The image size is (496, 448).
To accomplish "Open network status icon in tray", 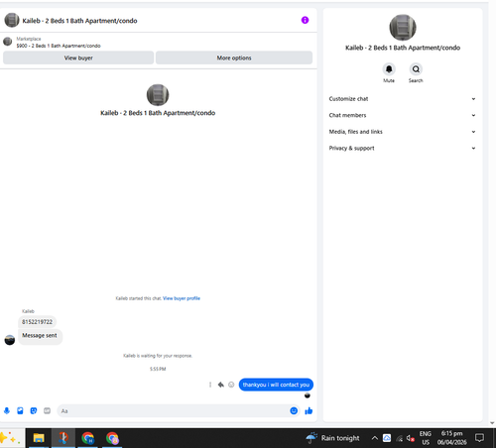I will coord(400,438).
